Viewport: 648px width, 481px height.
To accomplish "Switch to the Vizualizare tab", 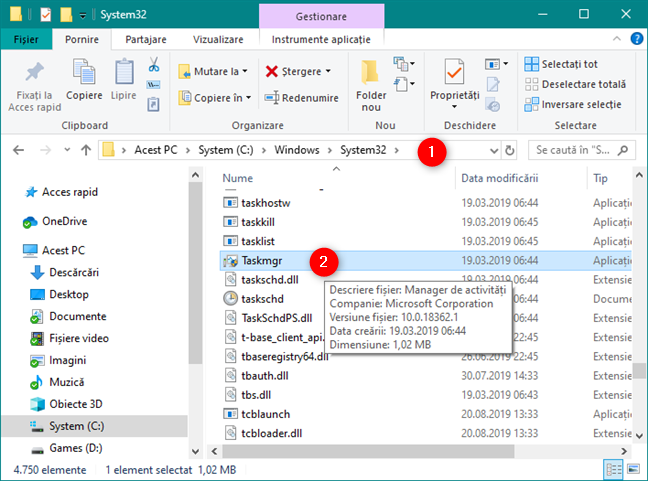I will click(217, 38).
